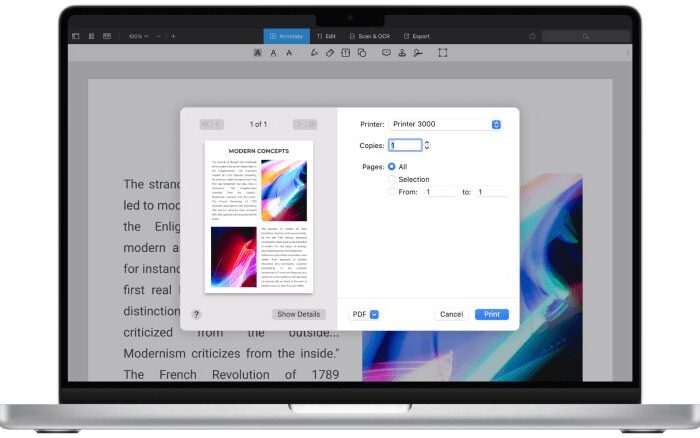700x438 pixels.
Task: Select the All pages radio button
Action: (x=392, y=166)
